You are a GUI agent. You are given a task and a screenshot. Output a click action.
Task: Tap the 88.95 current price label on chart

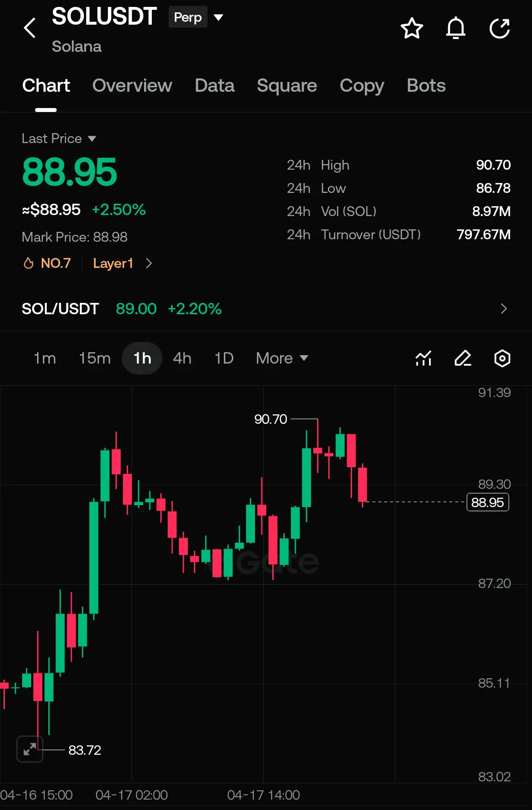488,502
